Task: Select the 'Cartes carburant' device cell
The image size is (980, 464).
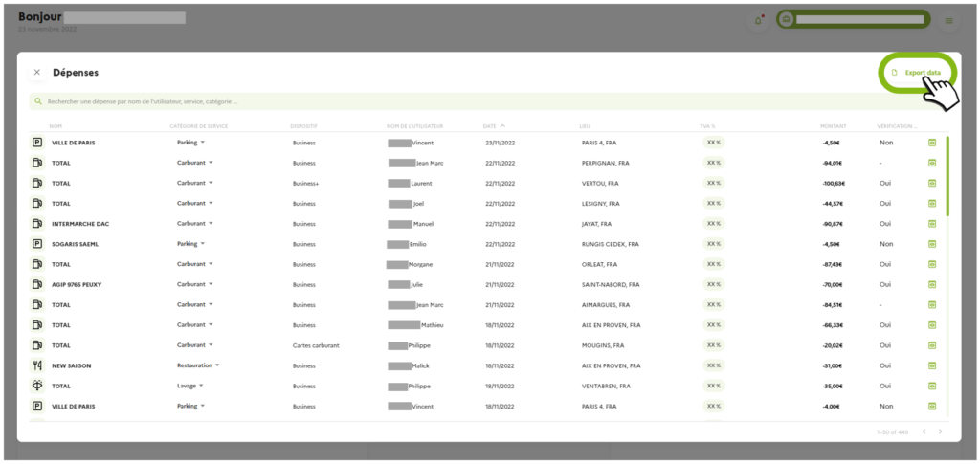Action: pos(316,345)
